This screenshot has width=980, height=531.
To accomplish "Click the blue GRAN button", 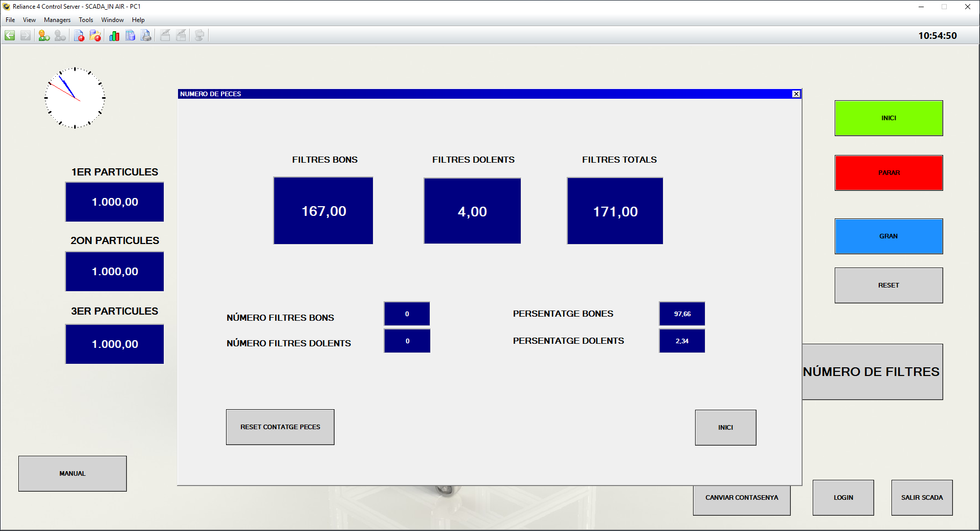I will (888, 236).
